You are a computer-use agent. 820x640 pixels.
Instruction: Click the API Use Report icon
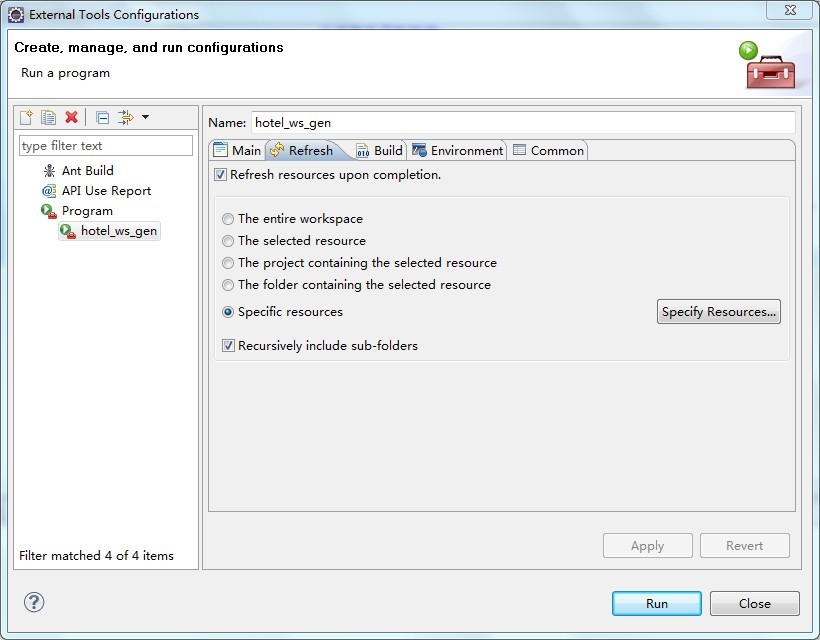coord(49,191)
